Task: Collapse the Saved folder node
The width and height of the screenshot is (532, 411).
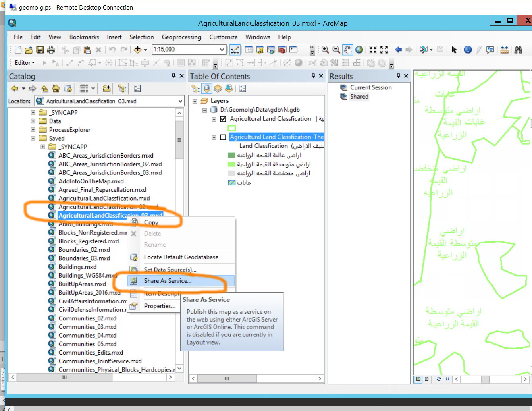Action: pyautogui.click(x=33, y=138)
